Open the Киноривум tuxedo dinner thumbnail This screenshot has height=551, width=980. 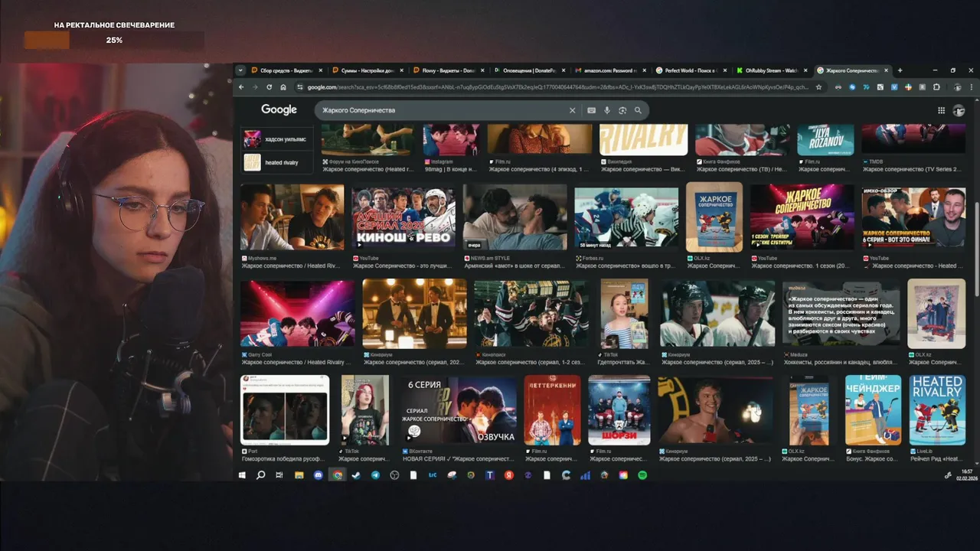[414, 313]
